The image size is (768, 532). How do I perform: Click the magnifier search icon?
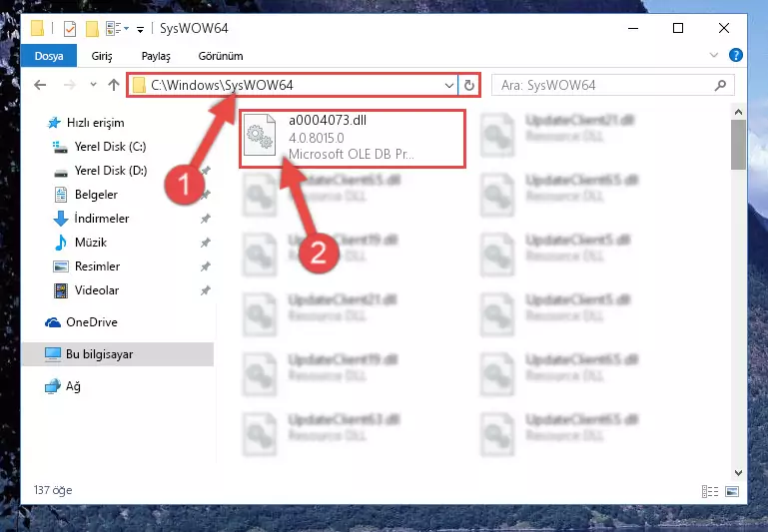(720, 85)
